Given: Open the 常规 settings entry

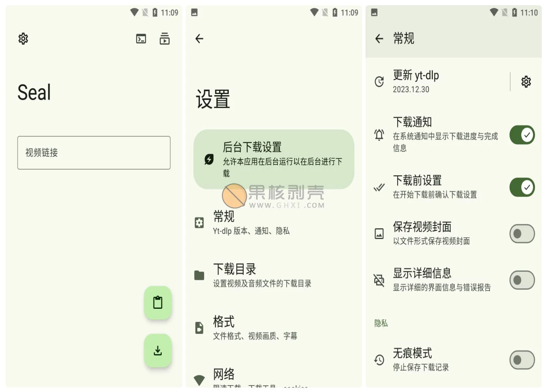Looking at the screenshot, I should pos(274,223).
